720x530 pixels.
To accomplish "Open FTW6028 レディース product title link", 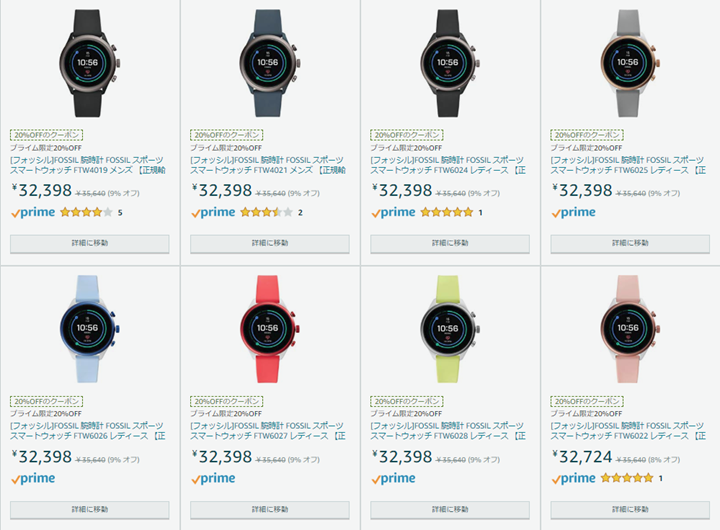I will click(x=448, y=431).
